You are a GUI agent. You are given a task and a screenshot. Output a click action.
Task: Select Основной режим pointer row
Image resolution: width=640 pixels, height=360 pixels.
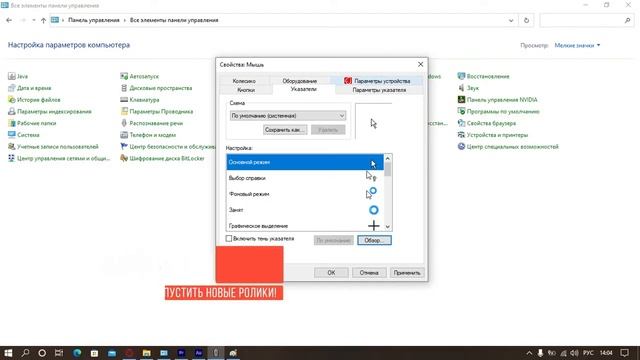point(305,162)
